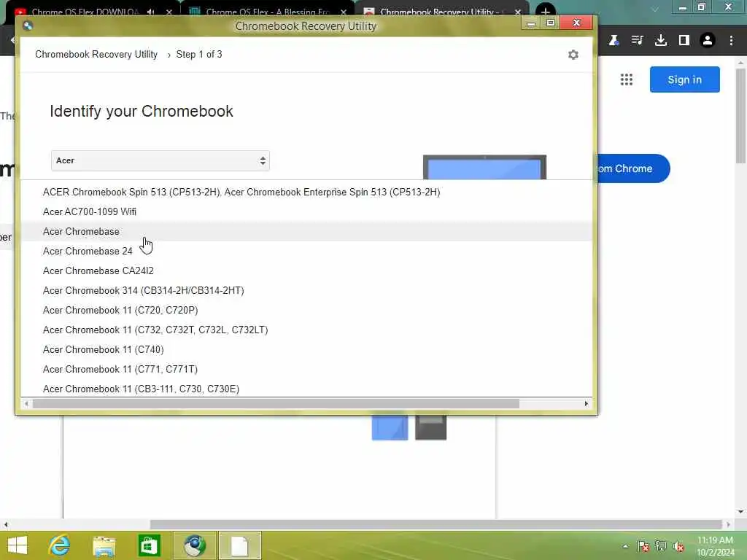
Task: Toggle Chrome side panel icon
Action: click(684, 41)
